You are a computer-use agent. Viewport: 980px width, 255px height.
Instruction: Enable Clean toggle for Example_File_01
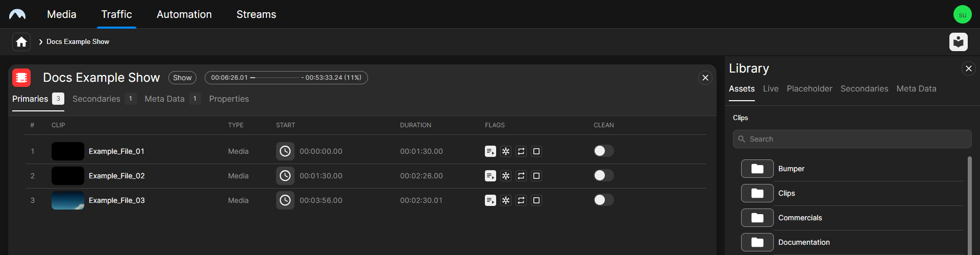[603, 151]
